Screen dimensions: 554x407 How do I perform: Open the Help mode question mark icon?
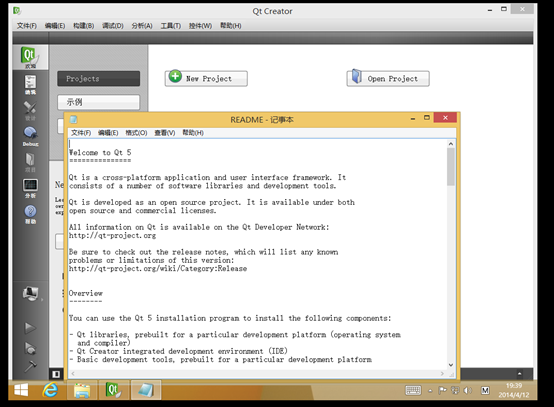[30, 214]
